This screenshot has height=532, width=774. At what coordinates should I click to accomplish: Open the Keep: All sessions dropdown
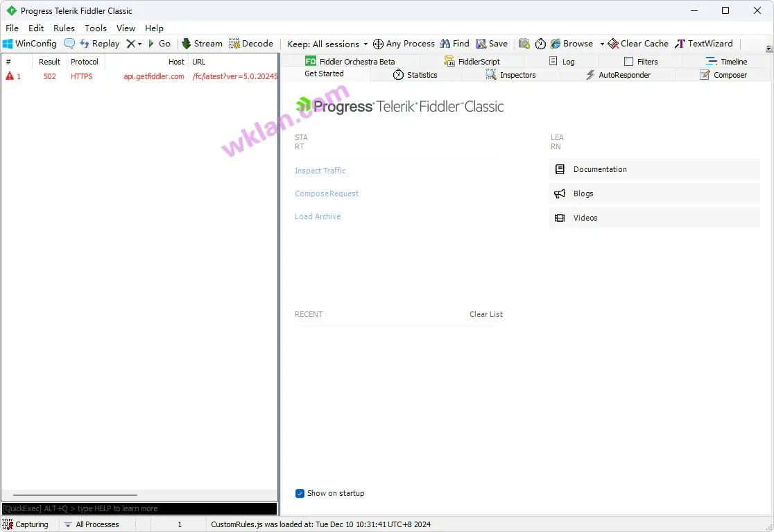(x=327, y=44)
